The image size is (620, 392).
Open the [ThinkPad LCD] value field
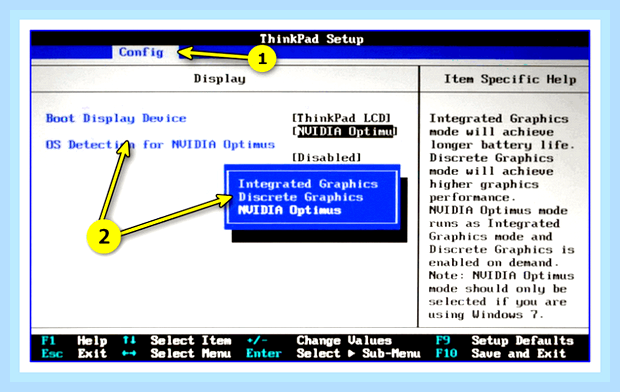(341, 118)
